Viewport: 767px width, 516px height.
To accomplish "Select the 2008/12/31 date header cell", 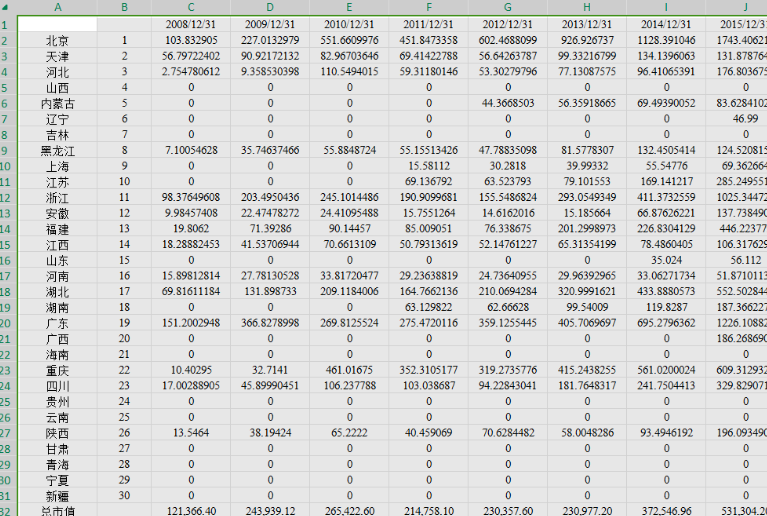I will 191,24.
